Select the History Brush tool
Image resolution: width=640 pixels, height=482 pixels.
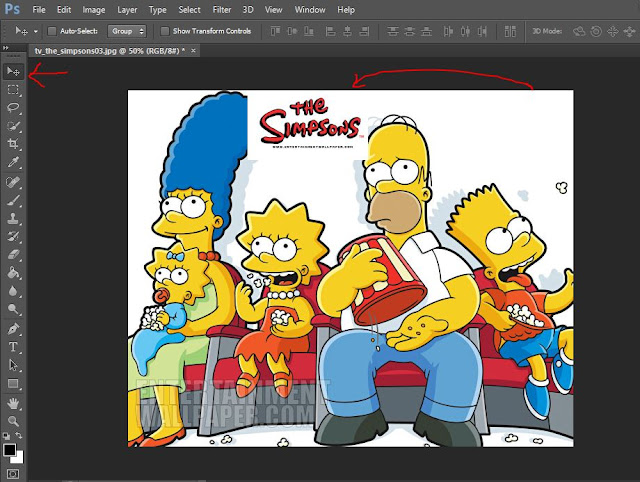pyautogui.click(x=13, y=236)
